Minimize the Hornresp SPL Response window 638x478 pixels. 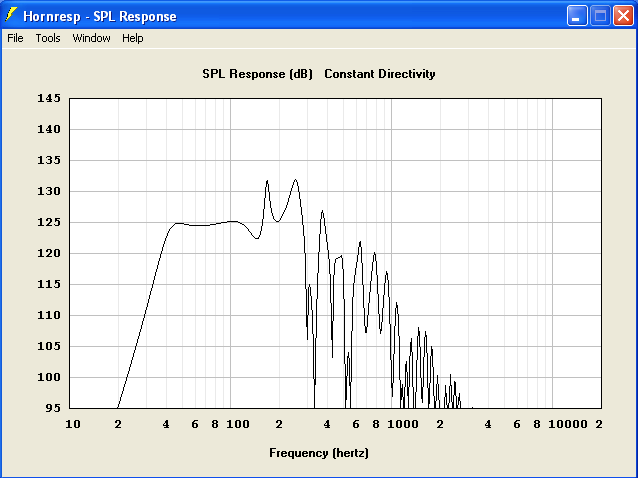point(577,16)
